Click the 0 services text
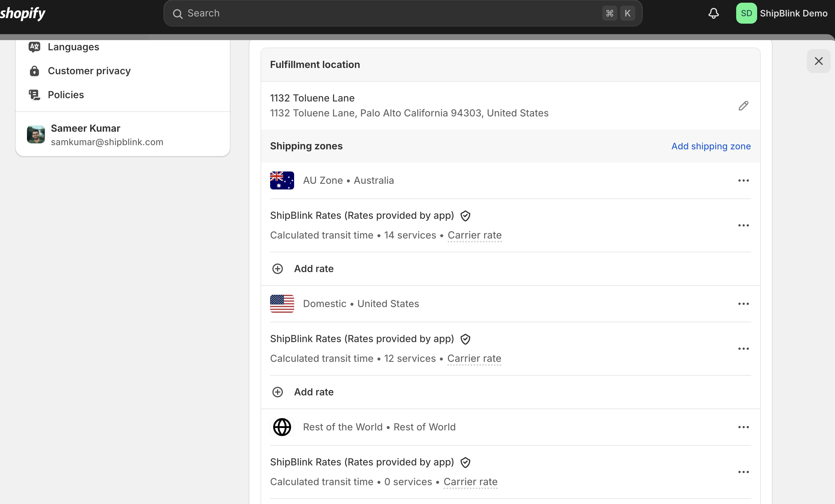The width and height of the screenshot is (835, 504). (x=408, y=482)
